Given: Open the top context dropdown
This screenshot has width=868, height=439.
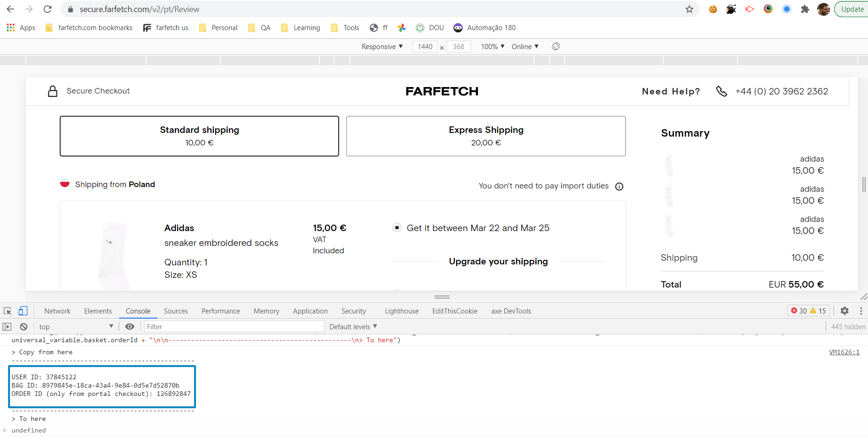Looking at the screenshot, I should [x=76, y=326].
